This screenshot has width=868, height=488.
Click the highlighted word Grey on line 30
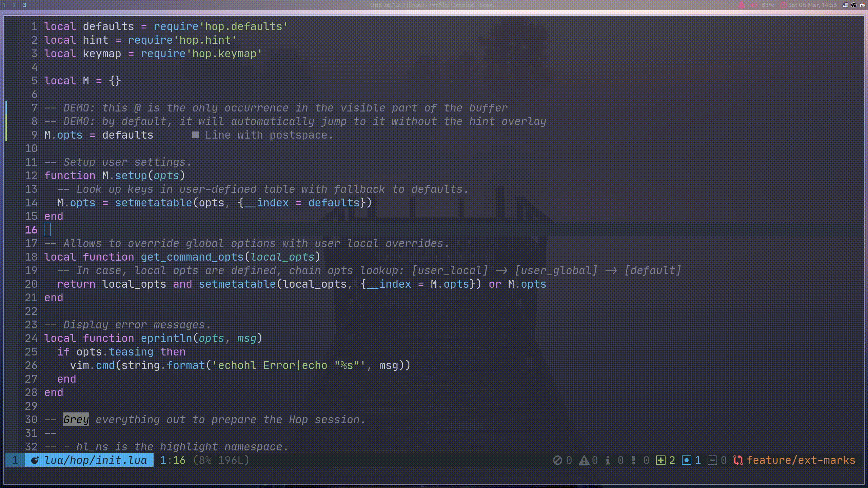pos(76,420)
